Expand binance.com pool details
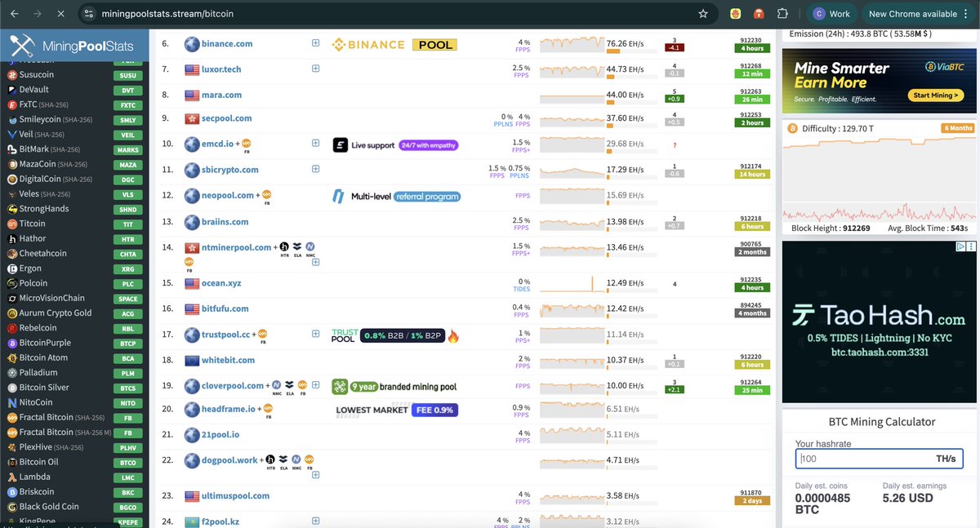 click(315, 43)
